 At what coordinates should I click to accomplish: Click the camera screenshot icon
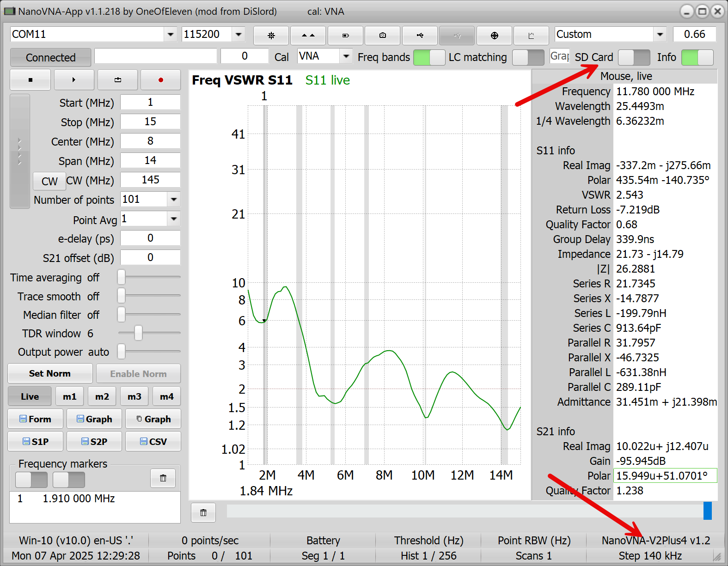click(382, 35)
